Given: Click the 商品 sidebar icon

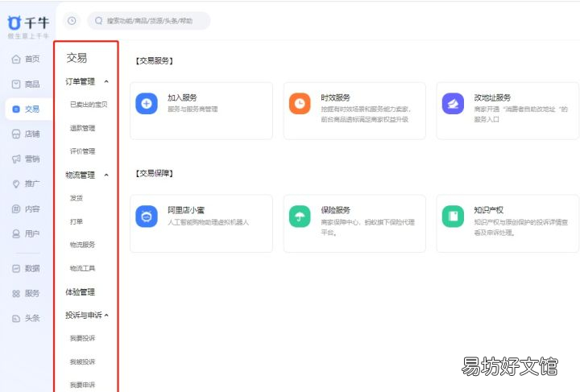Looking at the screenshot, I should [x=16, y=85].
